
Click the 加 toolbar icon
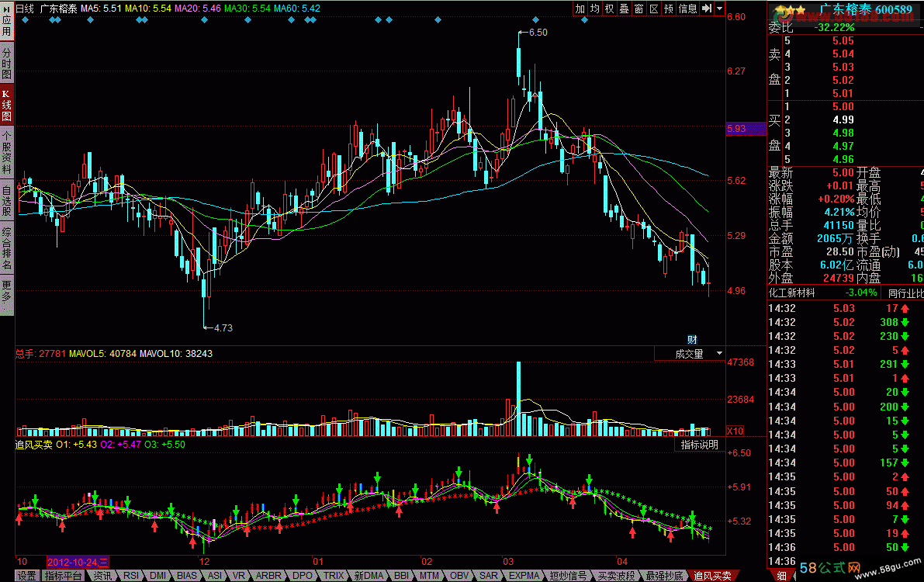[580, 9]
